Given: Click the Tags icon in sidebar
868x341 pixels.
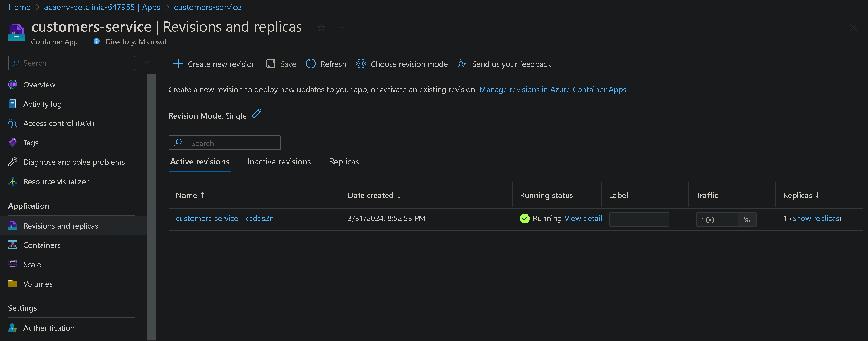Looking at the screenshot, I should [x=13, y=143].
